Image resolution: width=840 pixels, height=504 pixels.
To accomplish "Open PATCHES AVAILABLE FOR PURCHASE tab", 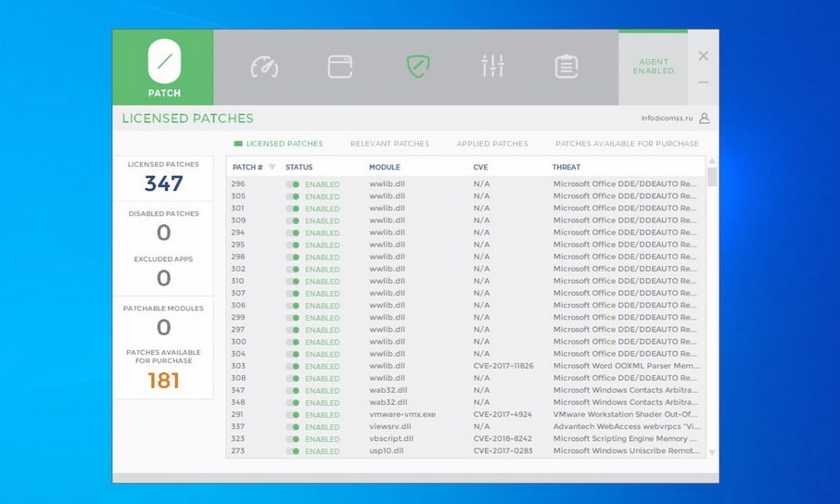I will [x=627, y=144].
